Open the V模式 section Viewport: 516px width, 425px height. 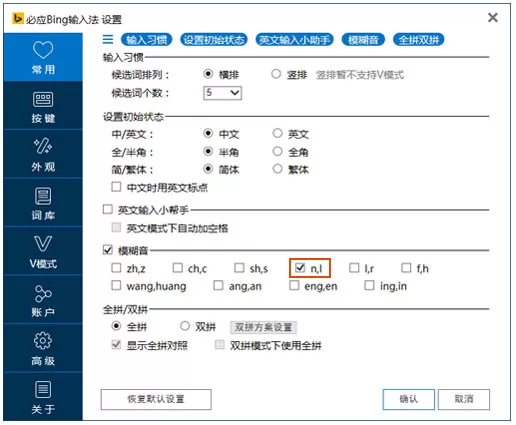43,252
